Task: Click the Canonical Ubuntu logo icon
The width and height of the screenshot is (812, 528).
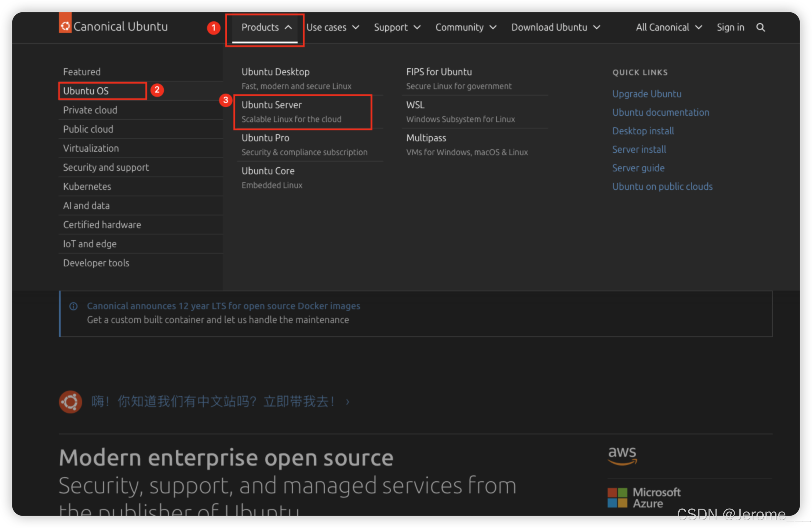Action: tap(65, 25)
